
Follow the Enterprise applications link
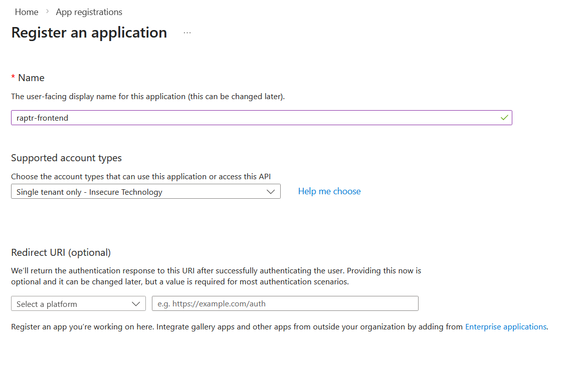(x=505, y=327)
